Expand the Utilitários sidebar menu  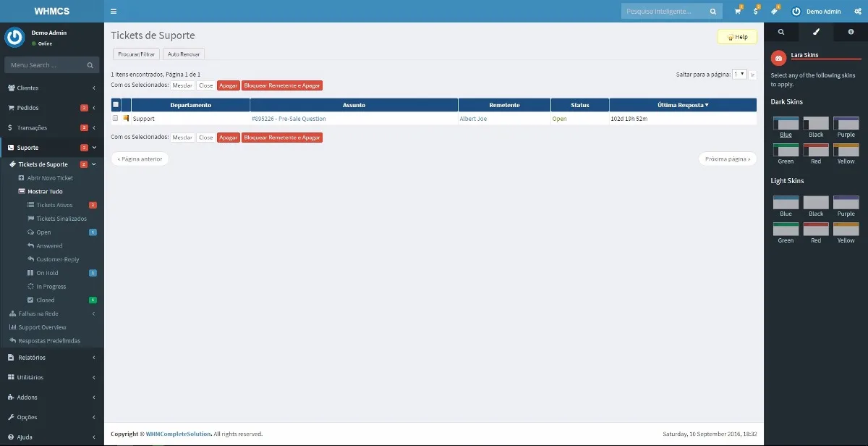point(51,377)
